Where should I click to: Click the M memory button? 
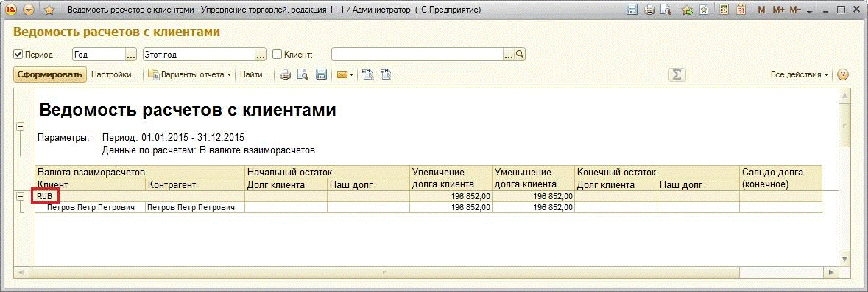(x=761, y=10)
